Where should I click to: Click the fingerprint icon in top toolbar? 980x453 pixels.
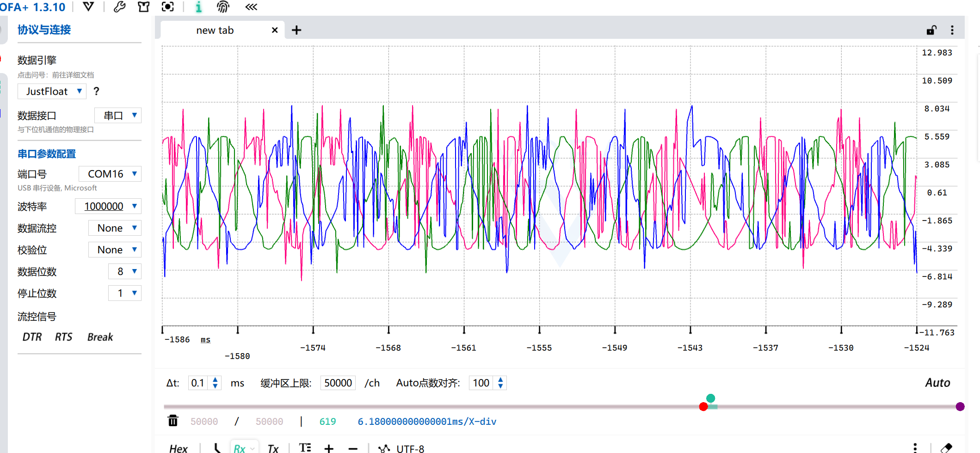pos(223,7)
